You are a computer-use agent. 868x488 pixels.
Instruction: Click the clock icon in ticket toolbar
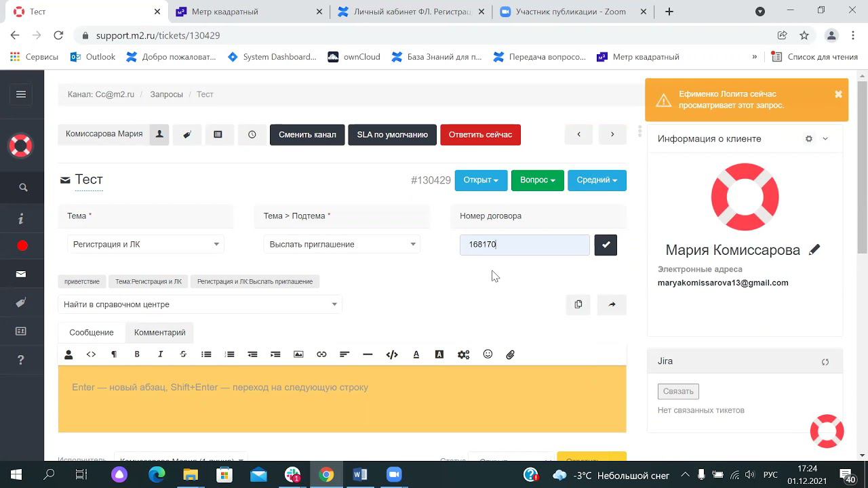(252, 134)
